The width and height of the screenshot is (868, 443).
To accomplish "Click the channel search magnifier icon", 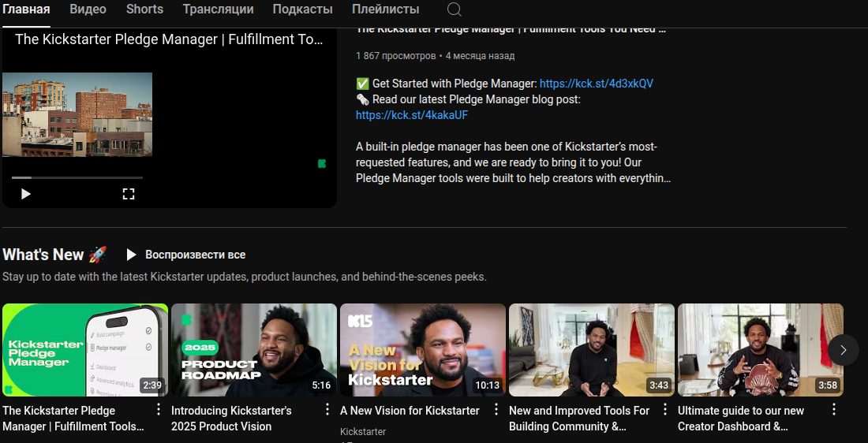I will tap(454, 9).
